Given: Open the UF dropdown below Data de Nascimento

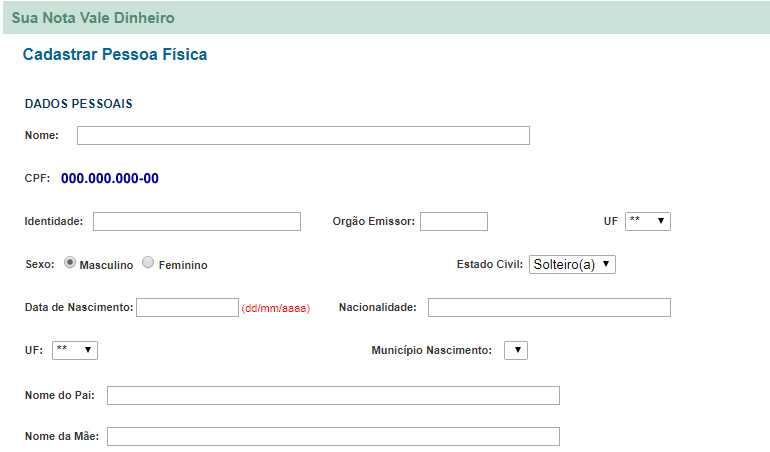Looking at the screenshot, I should tap(75, 350).
